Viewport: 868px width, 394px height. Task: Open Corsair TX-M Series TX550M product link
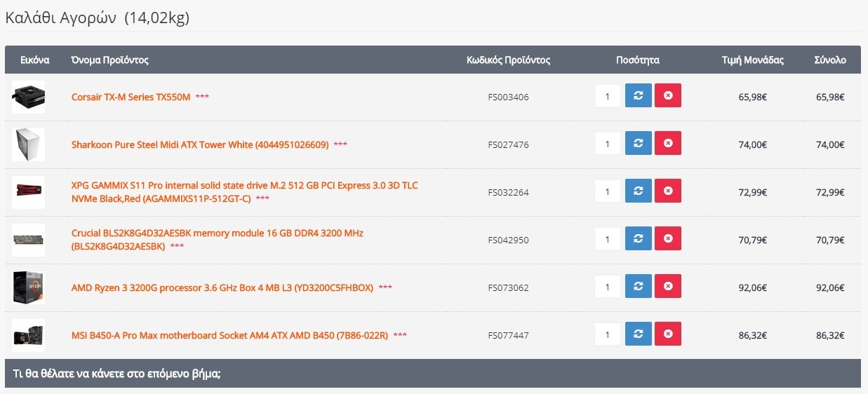(x=131, y=97)
